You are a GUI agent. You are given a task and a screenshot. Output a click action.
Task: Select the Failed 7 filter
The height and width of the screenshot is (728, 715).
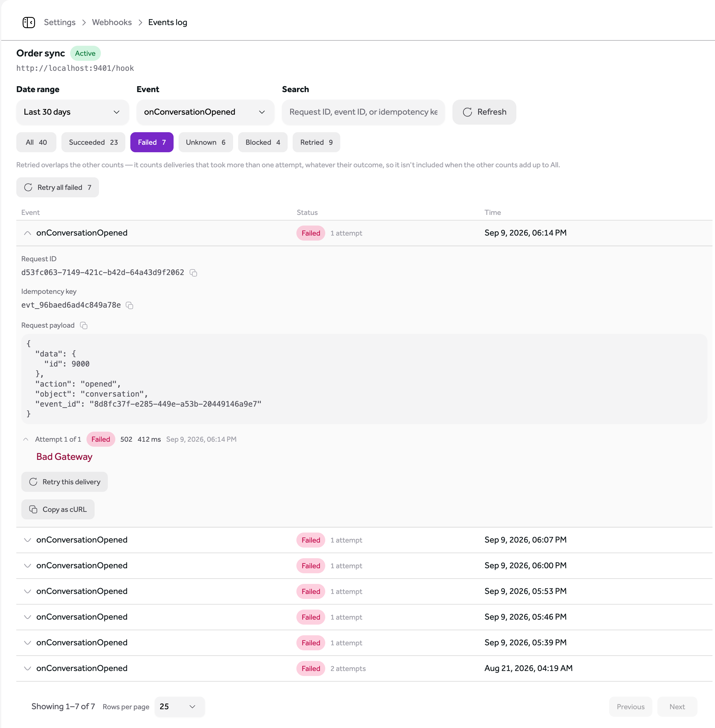click(x=152, y=142)
